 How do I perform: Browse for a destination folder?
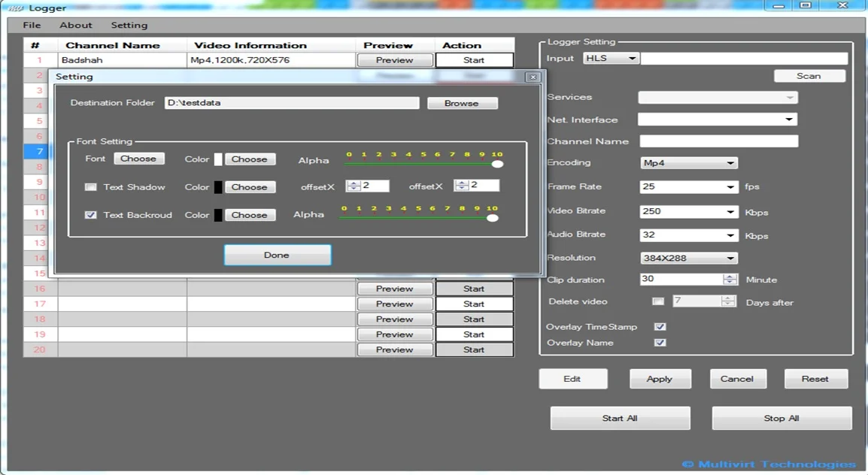[x=462, y=103]
